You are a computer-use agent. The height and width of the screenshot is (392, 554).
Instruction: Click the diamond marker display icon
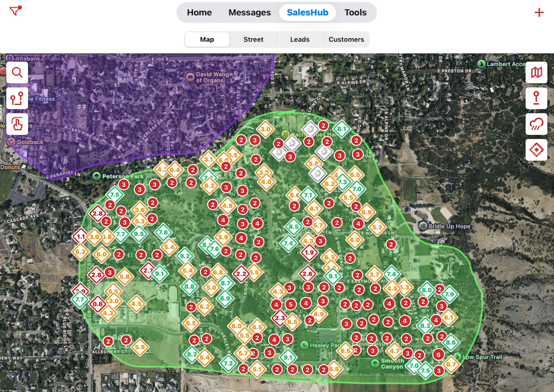pos(536,150)
